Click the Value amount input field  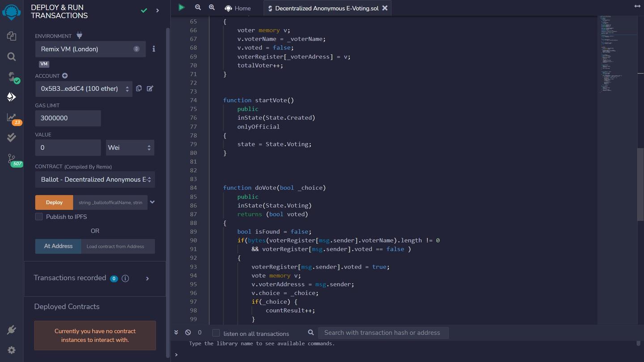click(68, 147)
